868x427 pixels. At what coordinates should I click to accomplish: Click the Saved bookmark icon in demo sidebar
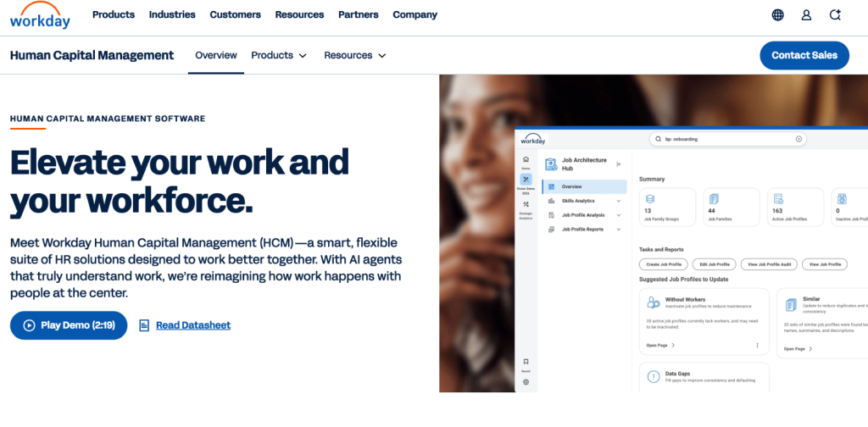click(x=526, y=362)
